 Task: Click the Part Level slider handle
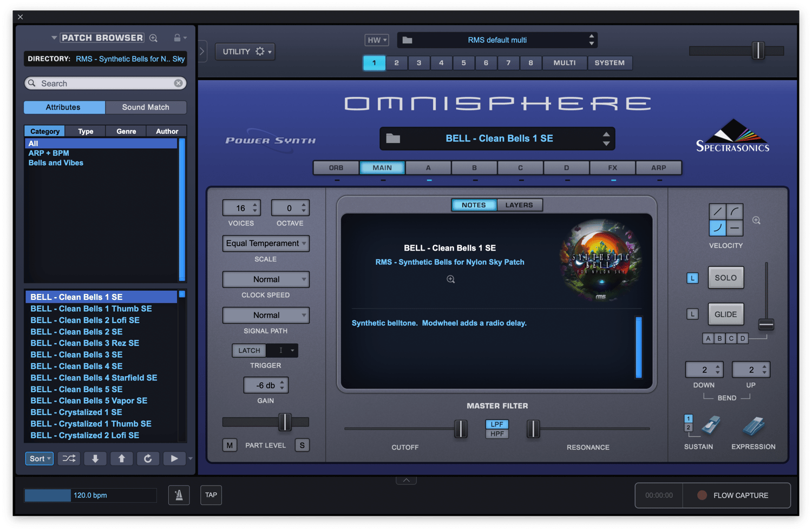[x=285, y=422]
